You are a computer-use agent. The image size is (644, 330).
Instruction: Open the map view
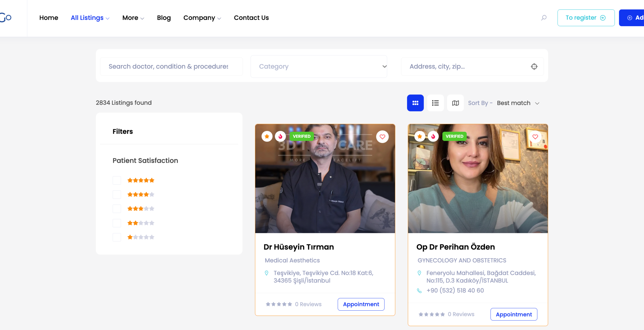click(x=455, y=103)
